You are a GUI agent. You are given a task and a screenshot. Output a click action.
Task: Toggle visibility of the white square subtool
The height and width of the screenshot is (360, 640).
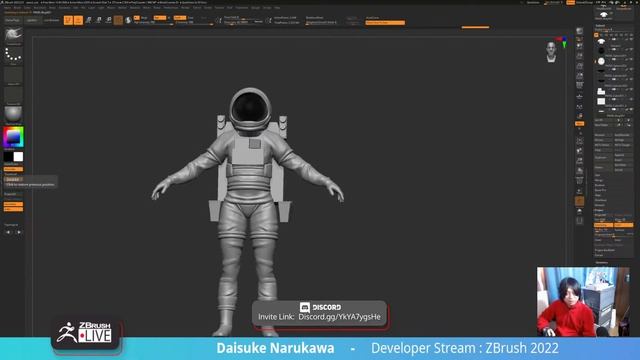631,100
